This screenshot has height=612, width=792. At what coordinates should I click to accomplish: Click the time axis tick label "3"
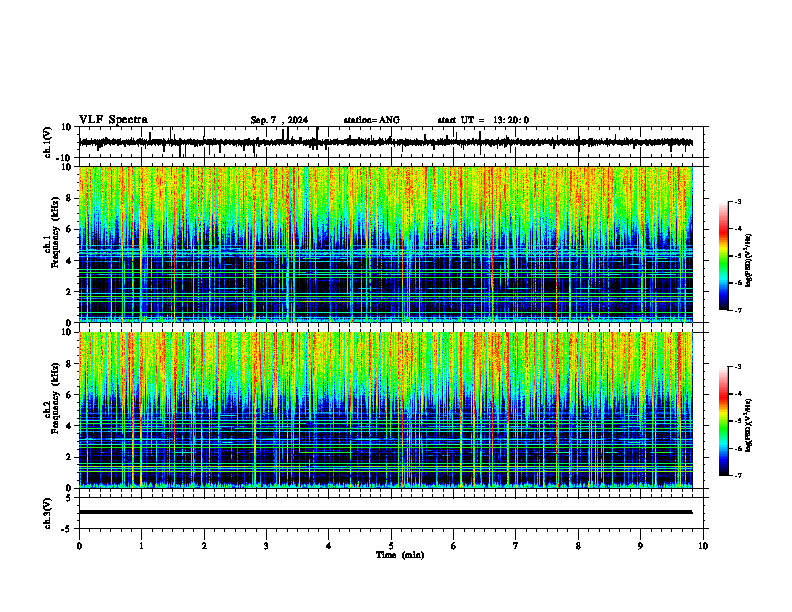(266, 546)
